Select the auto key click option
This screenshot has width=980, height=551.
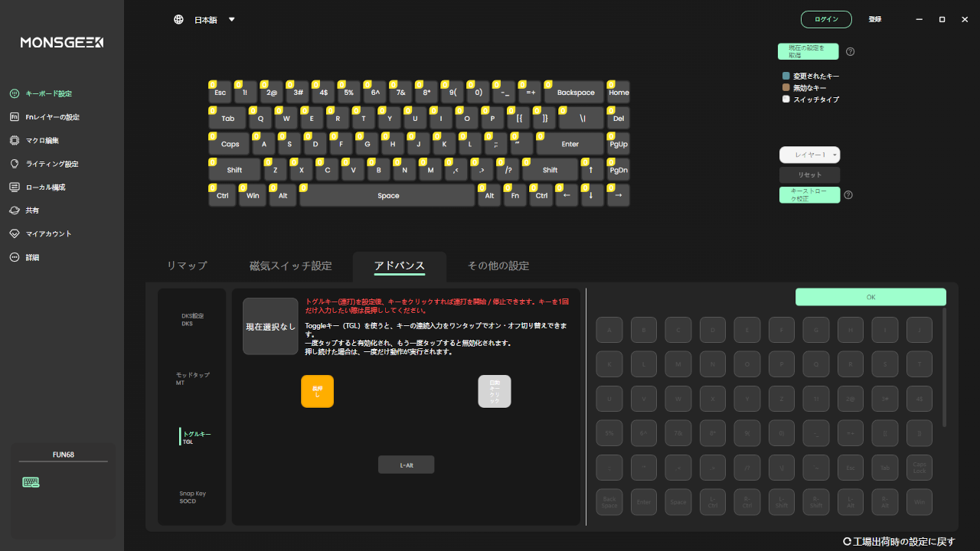(x=494, y=391)
